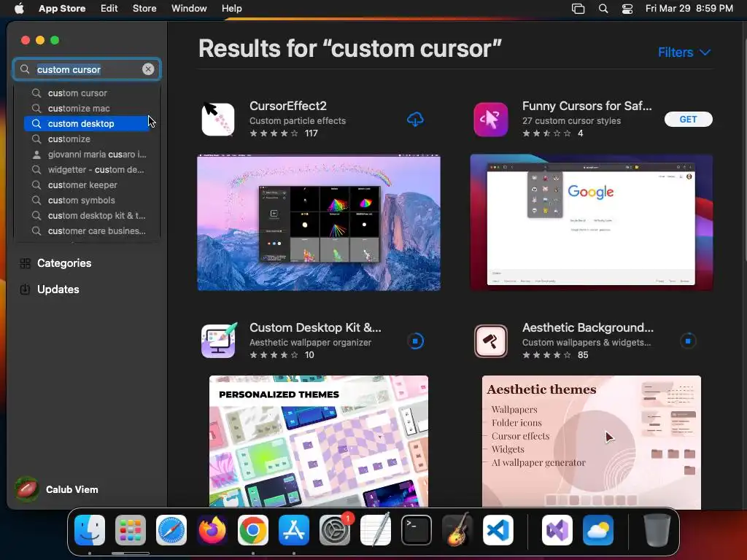Select 'giovanni maria cusaro' developer suggestion
The width and height of the screenshot is (747, 560).
(87, 155)
